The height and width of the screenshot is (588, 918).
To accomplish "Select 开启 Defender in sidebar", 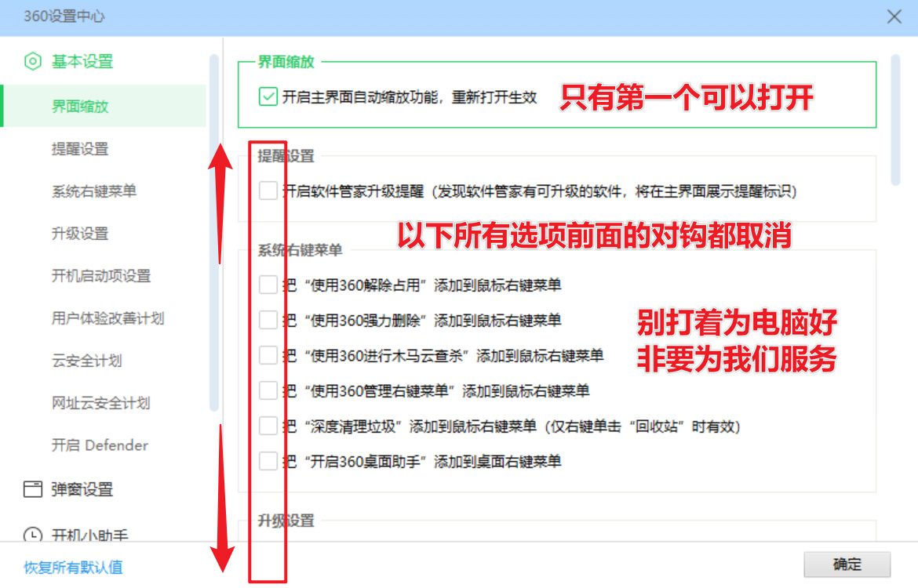I will coord(100,445).
